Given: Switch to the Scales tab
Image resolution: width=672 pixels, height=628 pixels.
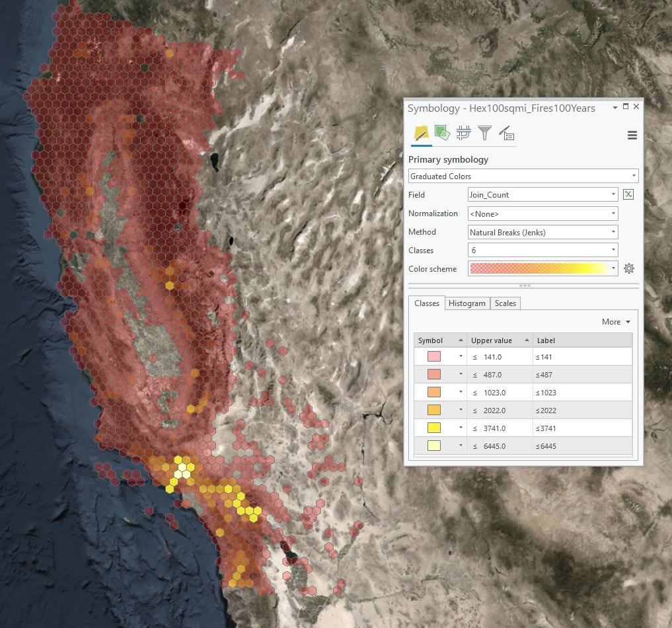Looking at the screenshot, I should click(x=505, y=303).
